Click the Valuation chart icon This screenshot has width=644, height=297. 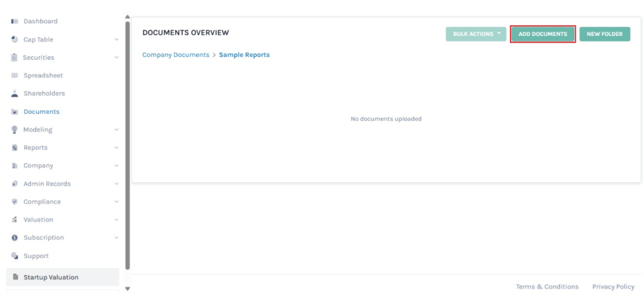pos(14,220)
